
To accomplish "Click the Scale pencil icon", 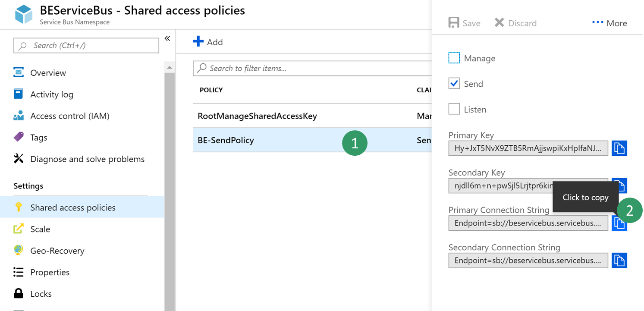I will pos(19,228).
